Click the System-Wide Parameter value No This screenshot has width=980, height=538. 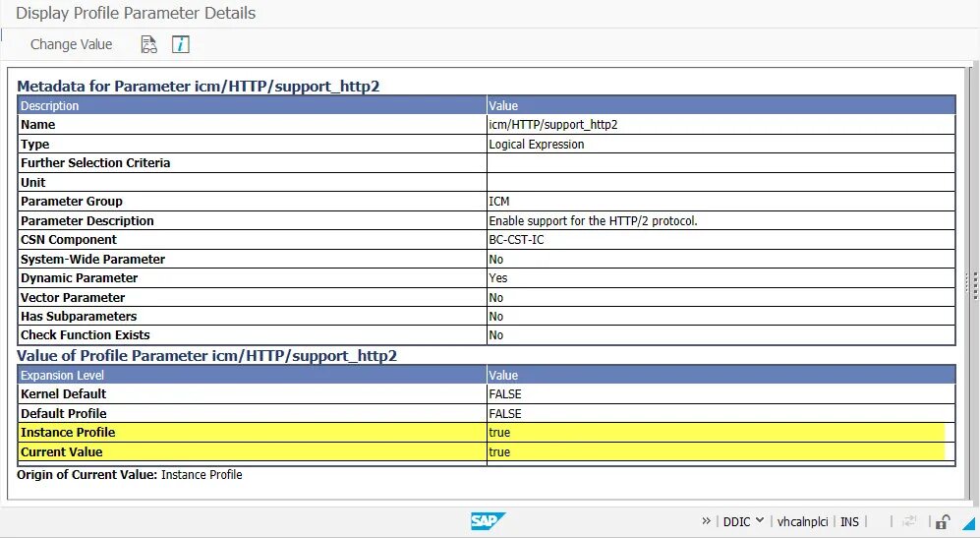tap(496, 259)
